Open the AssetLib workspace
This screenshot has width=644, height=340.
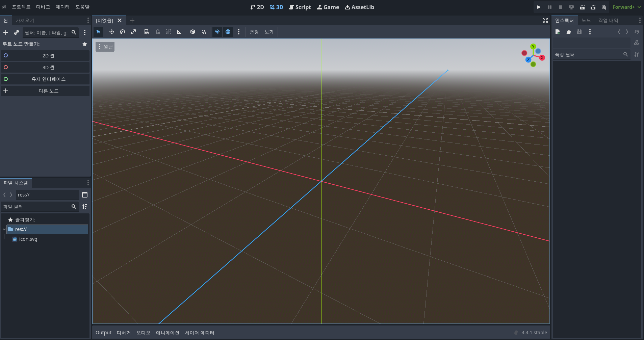click(359, 7)
